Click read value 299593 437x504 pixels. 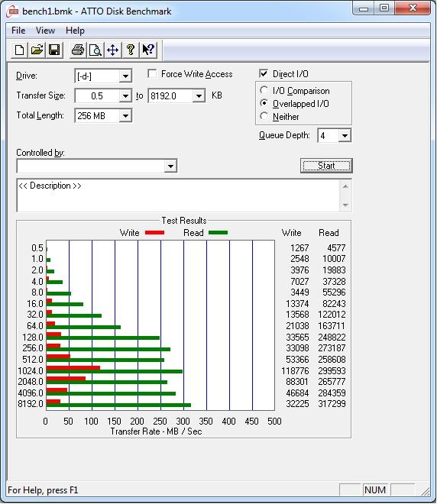click(332, 371)
